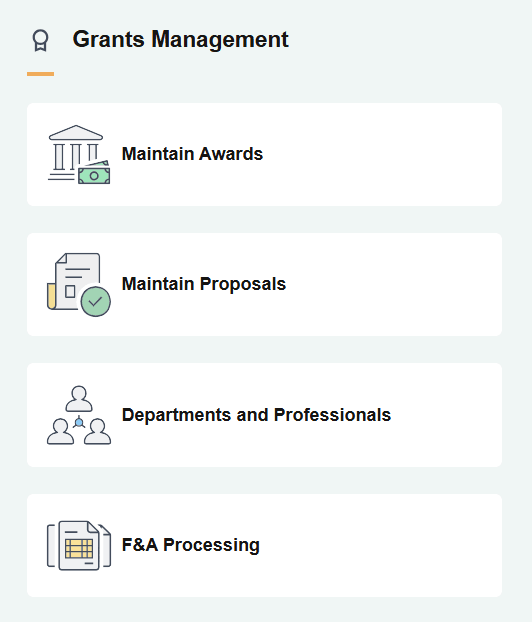Screen dimensions: 532x622
Task: Select the Departments and Professionals tile label
Action: tap(256, 415)
